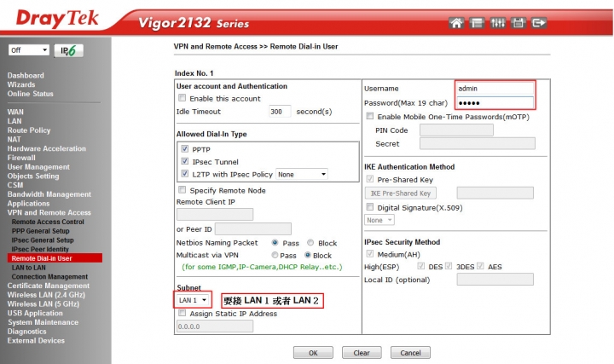Select Pass for Netbios Naming Packet

coord(275,243)
